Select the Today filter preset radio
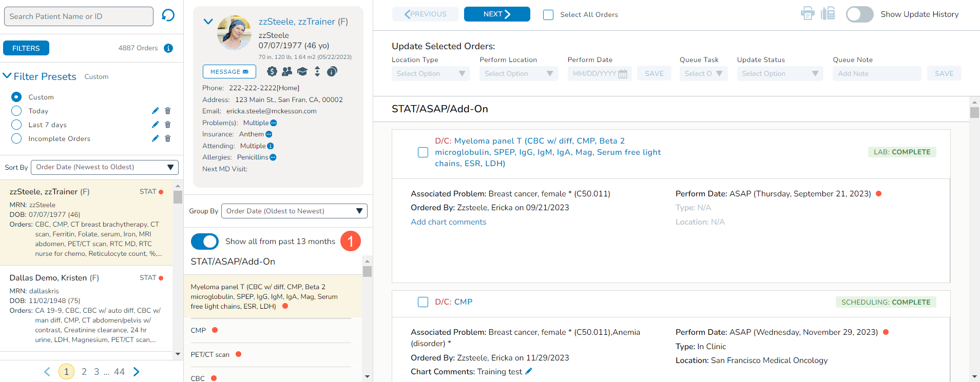Screen dimensions: 980x382 coord(16,111)
